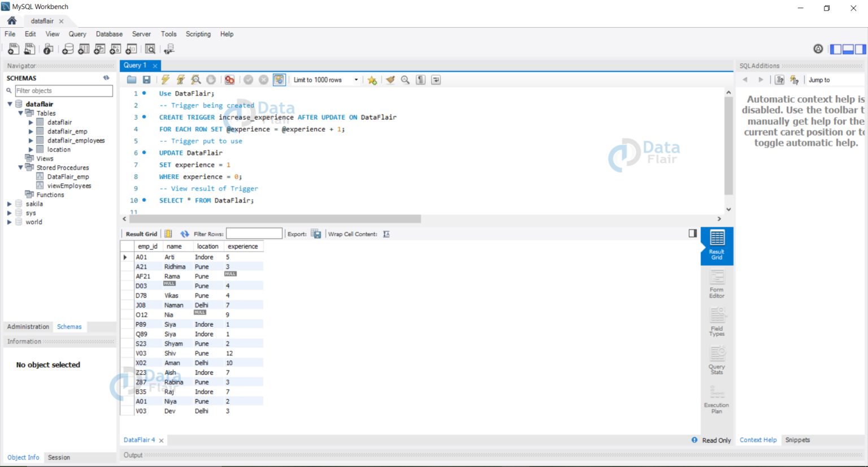Open the Snippets tab
This screenshot has width=868, height=467.
tap(797, 440)
